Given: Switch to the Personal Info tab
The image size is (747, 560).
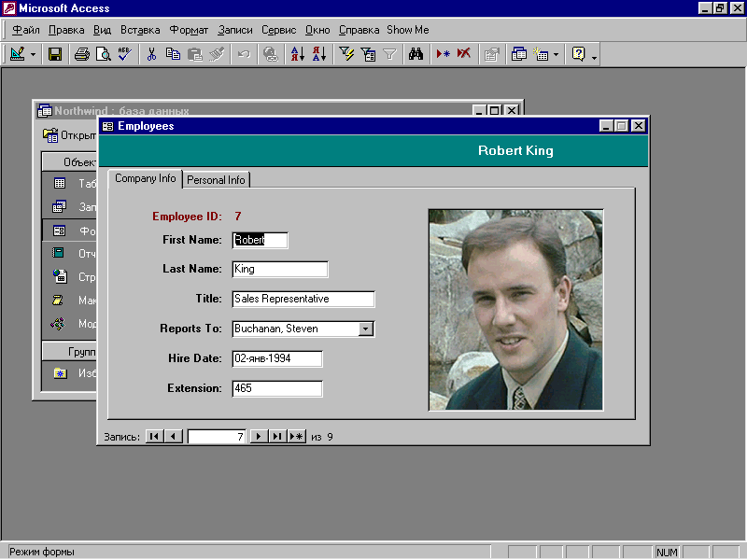Looking at the screenshot, I should click(216, 180).
